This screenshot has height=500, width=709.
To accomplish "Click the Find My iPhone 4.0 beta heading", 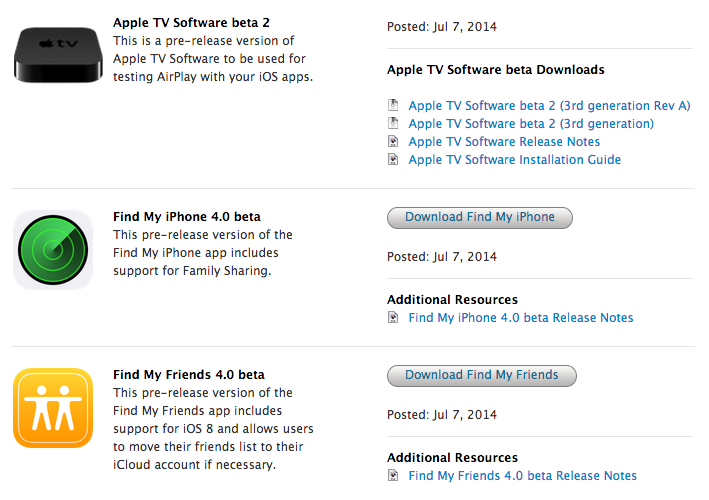I will pos(187,216).
